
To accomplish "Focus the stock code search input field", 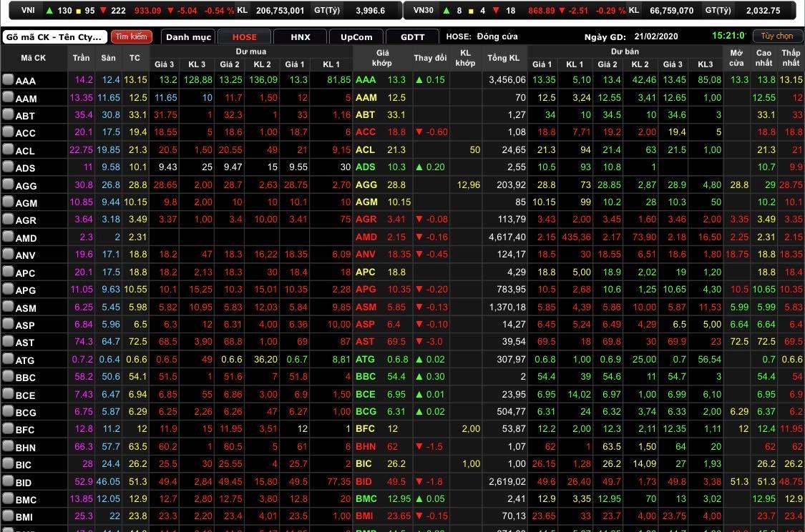I will click(x=55, y=37).
